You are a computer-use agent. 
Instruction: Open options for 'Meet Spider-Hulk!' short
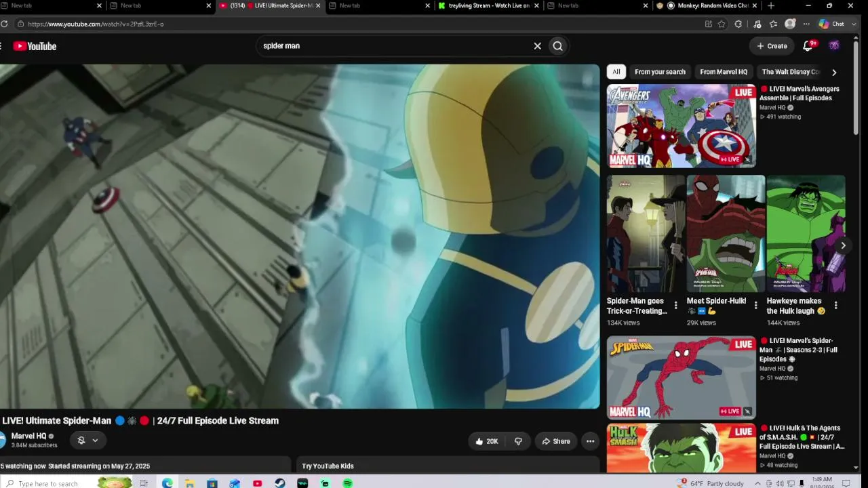pyautogui.click(x=755, y=306)
